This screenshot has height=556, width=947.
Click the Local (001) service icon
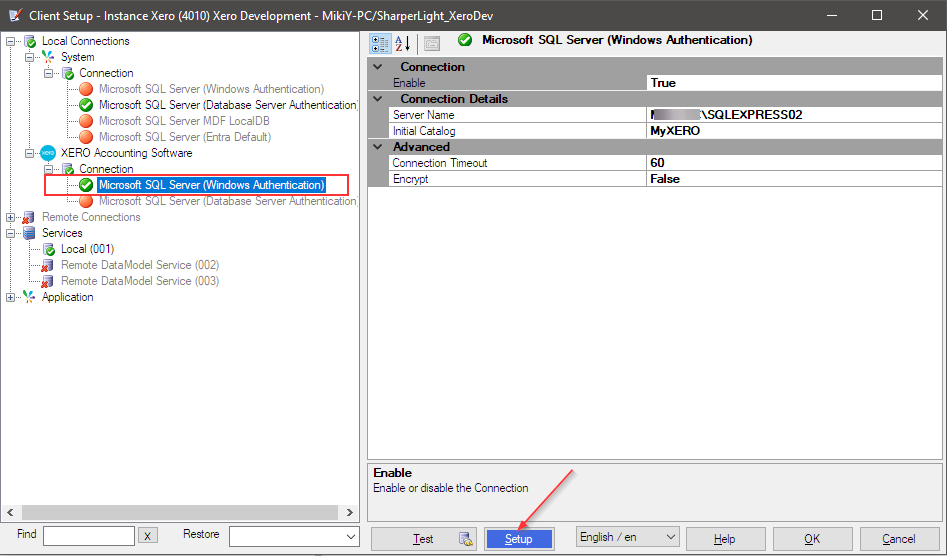point(49,249)
